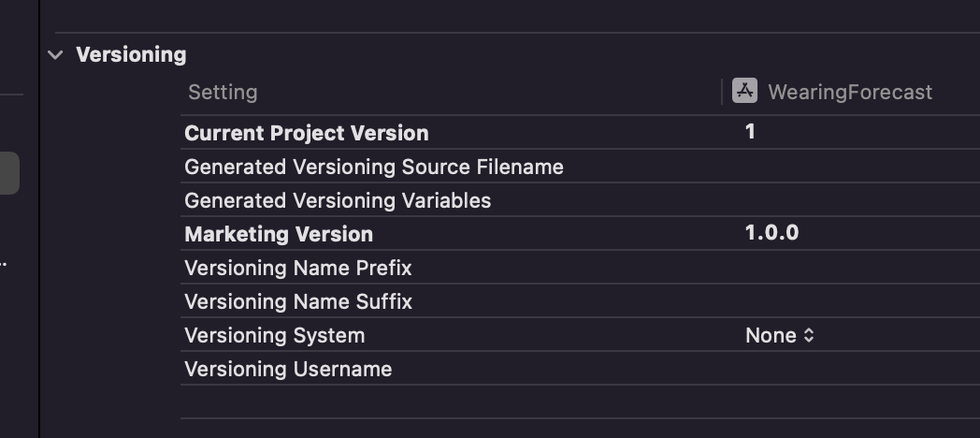This screenshot has height=438, width=980.
Task: Click the WearingForecast target app icon
Action: point(744,91)
